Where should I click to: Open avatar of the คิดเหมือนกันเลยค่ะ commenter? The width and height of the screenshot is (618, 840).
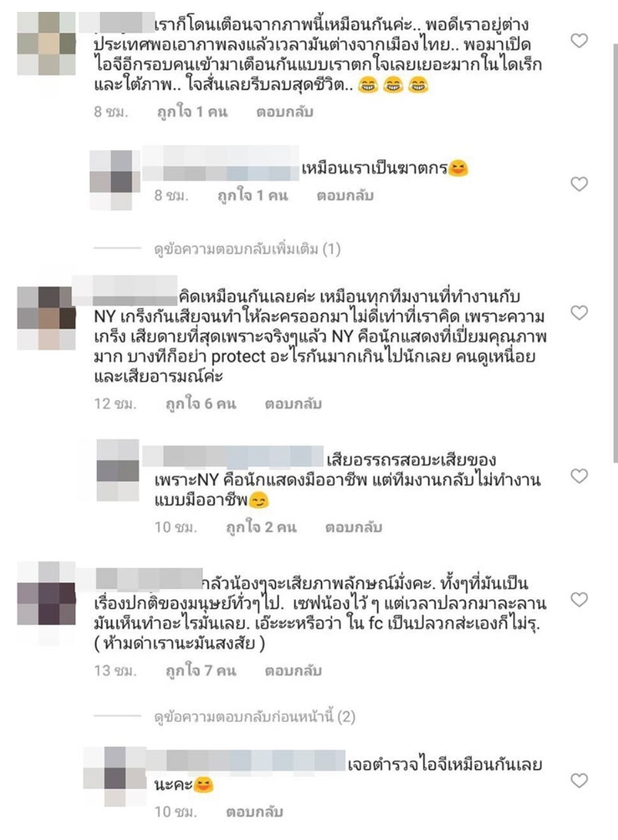46,318
